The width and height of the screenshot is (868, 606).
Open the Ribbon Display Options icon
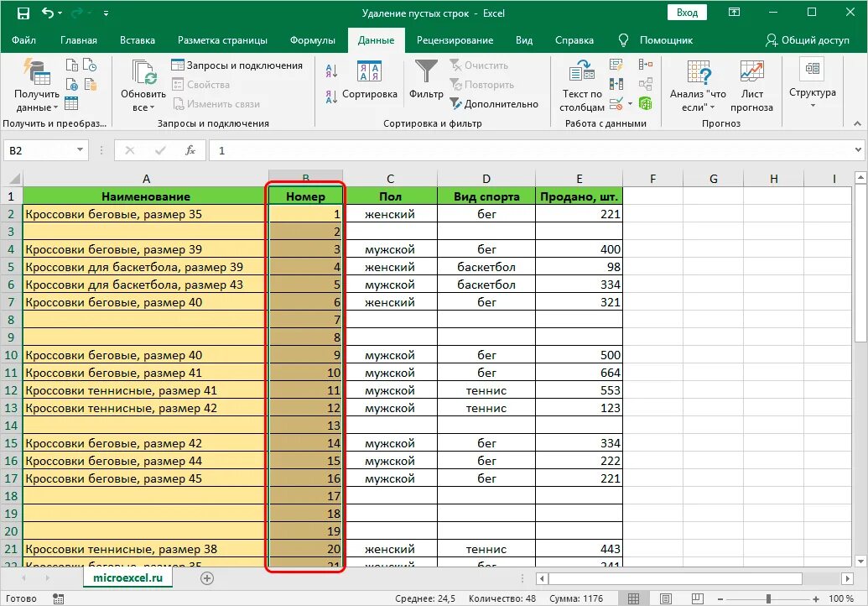pos(734,13)
